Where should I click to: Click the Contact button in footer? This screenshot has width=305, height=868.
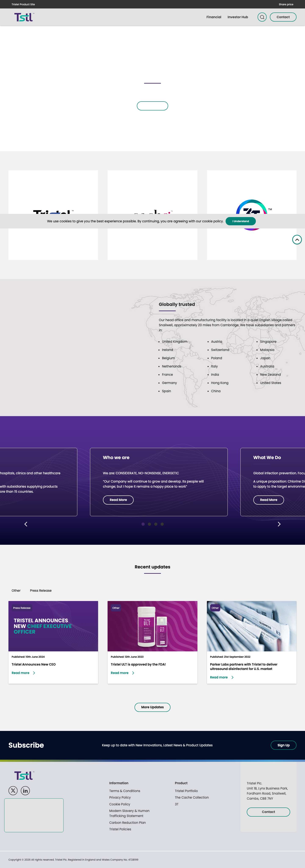click(268, 812)
